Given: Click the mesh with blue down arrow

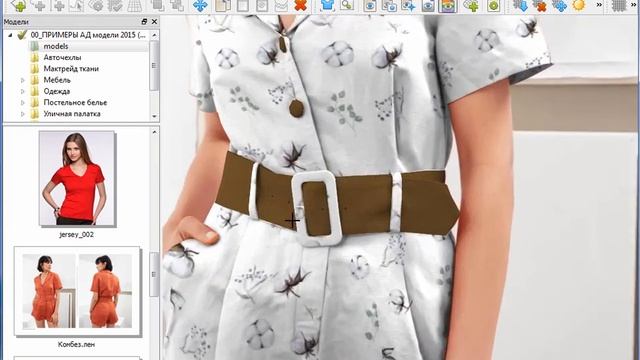Looking at the screenshot, I should tap(520, 5).
